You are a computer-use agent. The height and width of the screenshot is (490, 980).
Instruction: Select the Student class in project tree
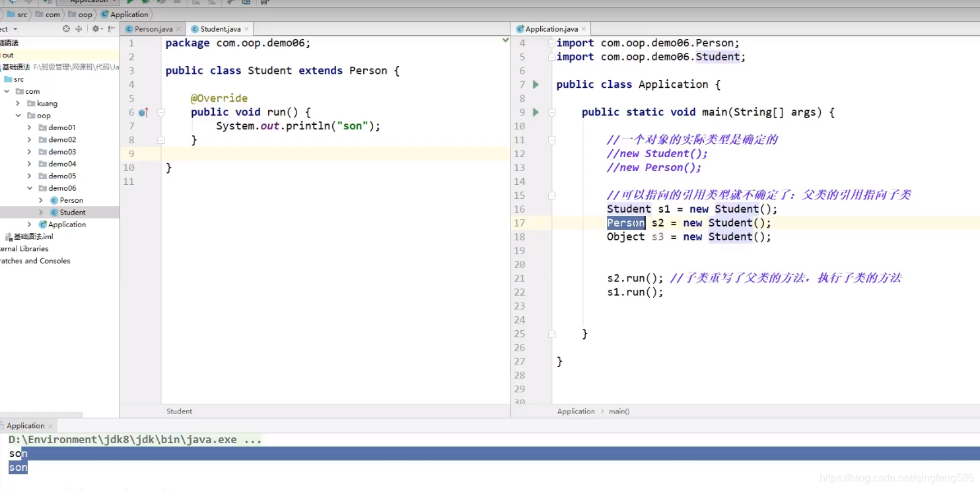coord(67,213)
